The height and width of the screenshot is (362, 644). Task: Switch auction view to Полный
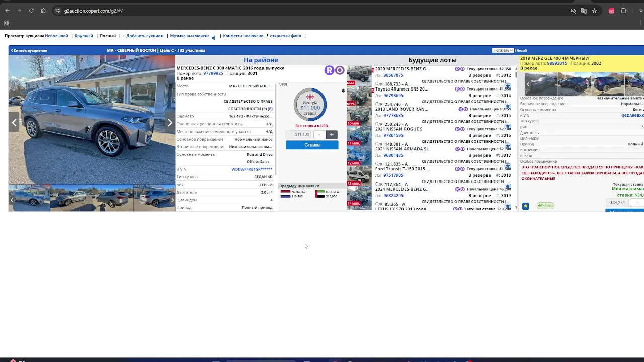108,36
